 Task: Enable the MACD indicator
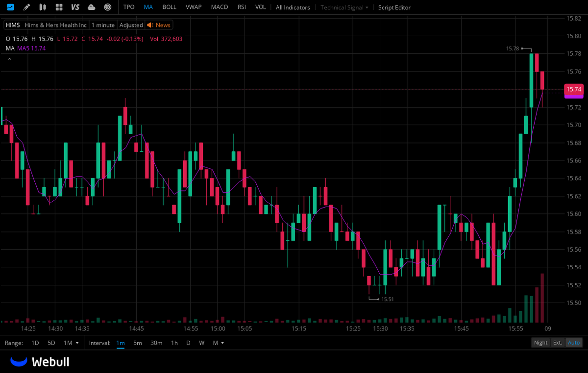click(x=220, y=7)
